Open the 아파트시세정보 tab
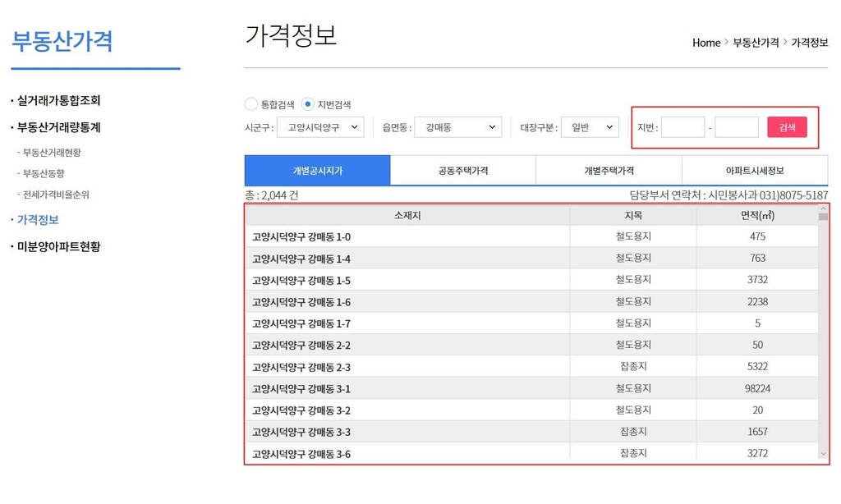841x504 pixels. (755, 171)
